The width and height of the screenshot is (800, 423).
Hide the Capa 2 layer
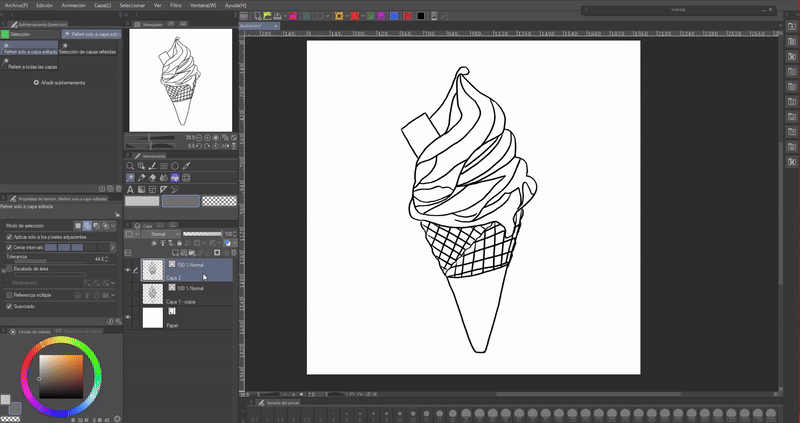pyautogui.click(x=129, y=270)
